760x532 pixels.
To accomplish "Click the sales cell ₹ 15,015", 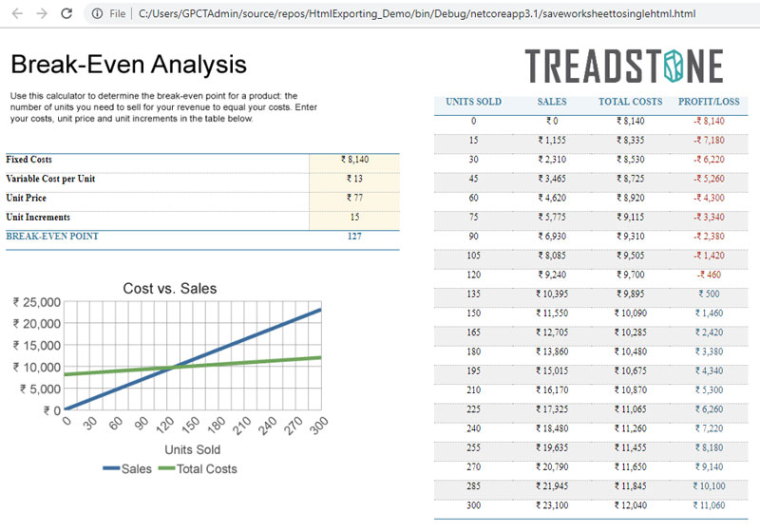I will click(552, 370).
